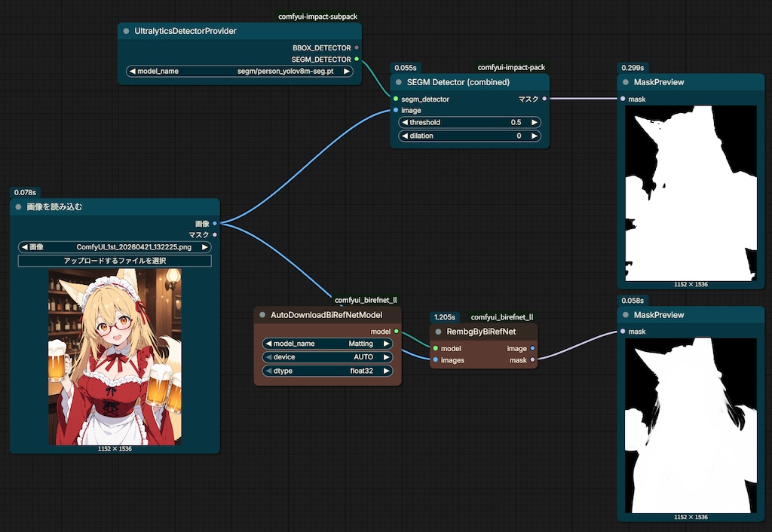Select next image file with right arrow
Screen dimensions: 772x532
(205, 247)
